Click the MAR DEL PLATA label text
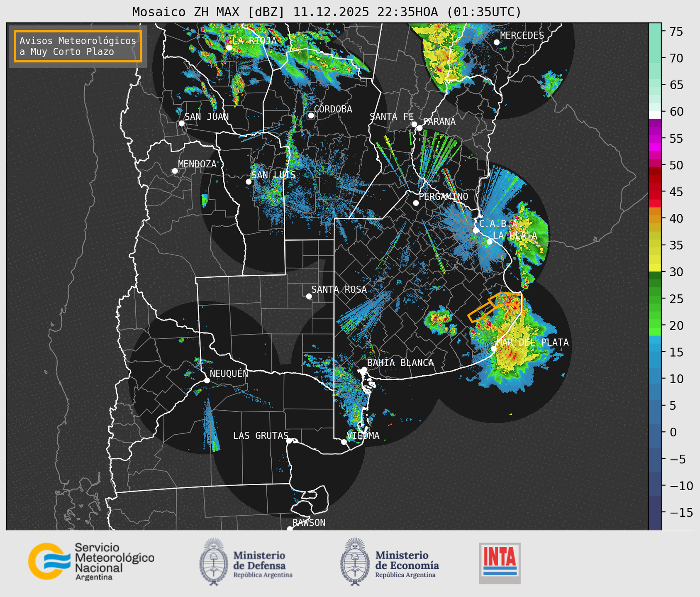Screen dimensions: 700x597 [x=532, y=343]
